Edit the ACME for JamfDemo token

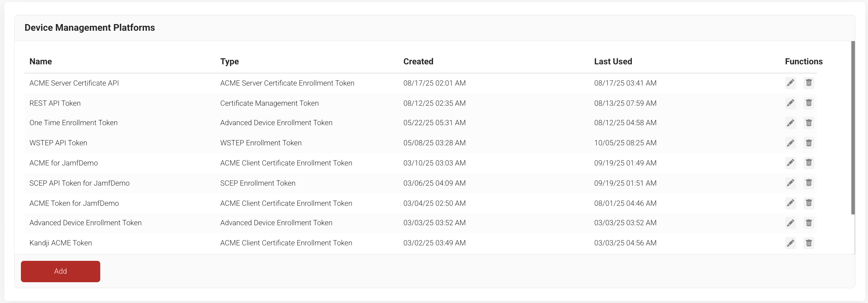pyautogui.click(x=790, y=163)
